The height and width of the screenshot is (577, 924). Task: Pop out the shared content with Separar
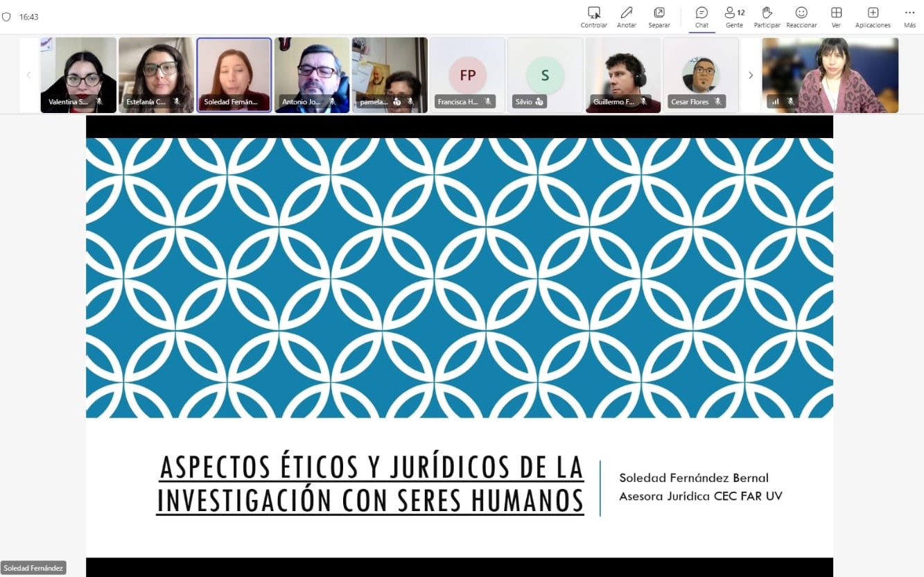point(659,17)
